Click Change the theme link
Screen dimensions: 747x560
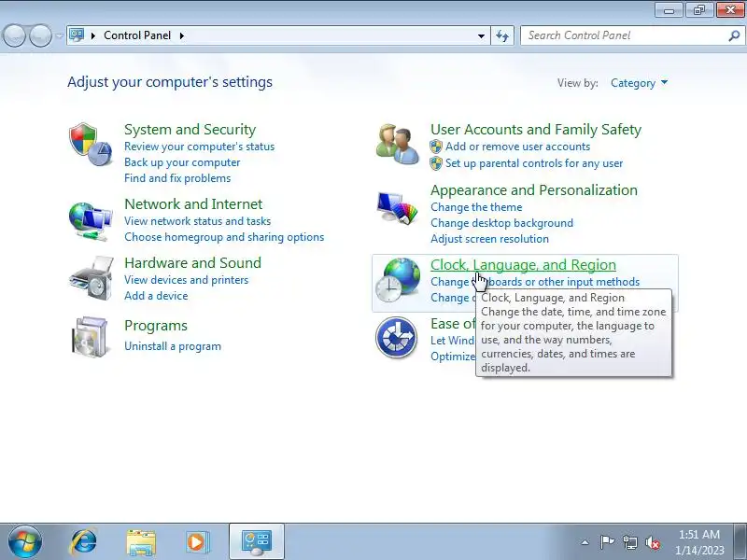tap(476, 207)
